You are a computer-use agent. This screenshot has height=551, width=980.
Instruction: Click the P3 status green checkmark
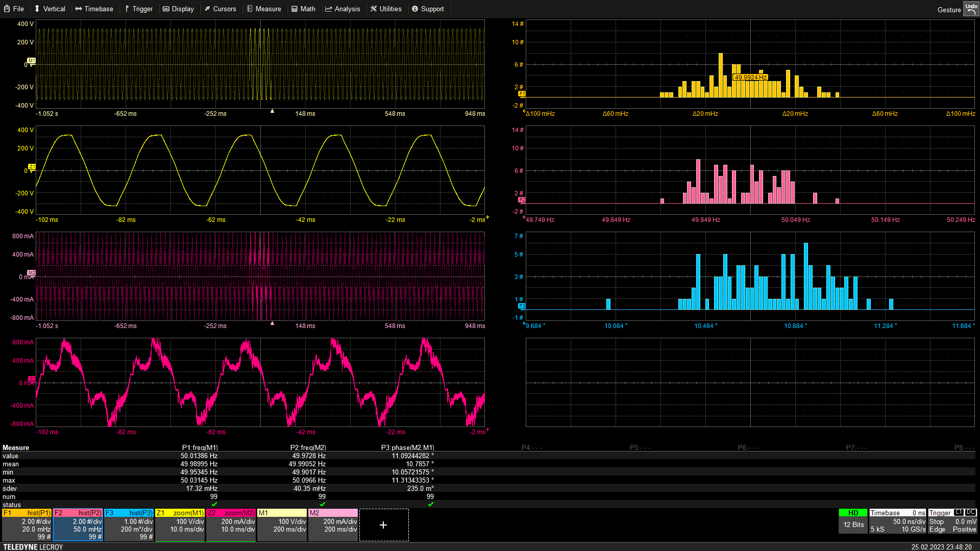431,505
